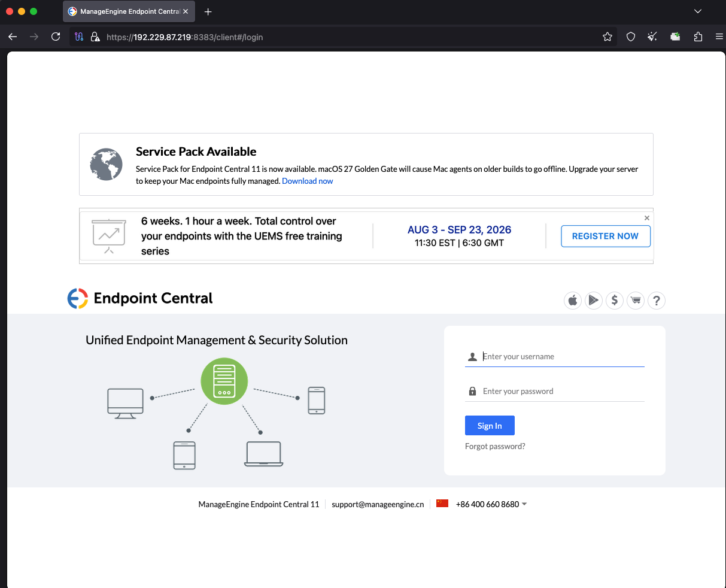The image size is (726, 588).
Task: Click the Sign In button
Action: click(x=490, y=425)
